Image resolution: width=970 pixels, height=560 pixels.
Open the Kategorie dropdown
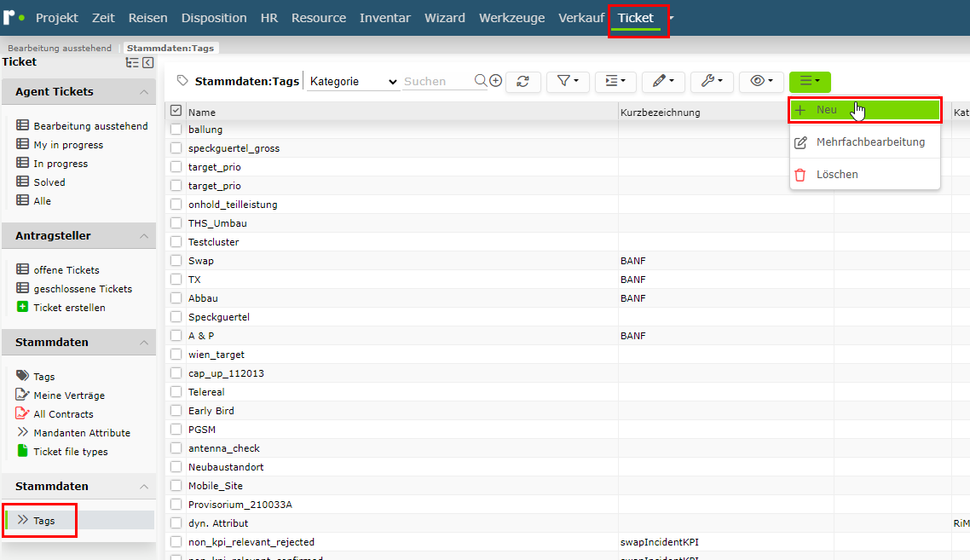pyautogui.click(x=353, y=82)
